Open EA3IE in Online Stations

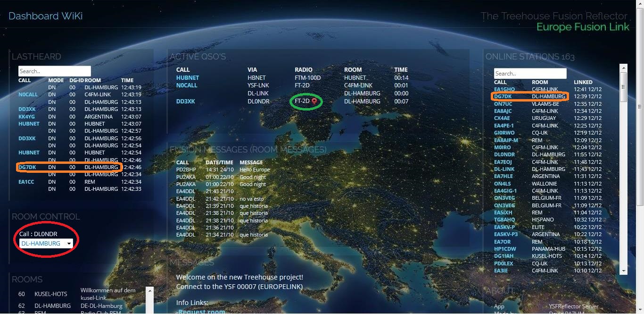501,271
